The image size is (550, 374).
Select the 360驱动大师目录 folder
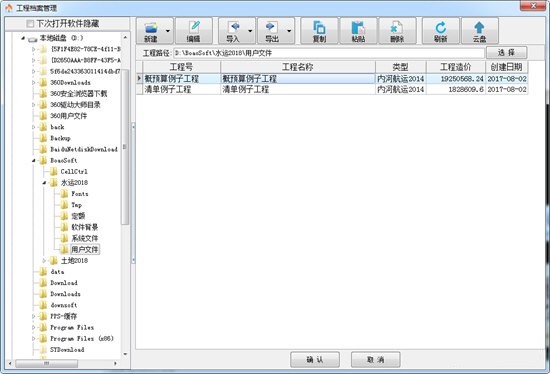tap(75, 105)
